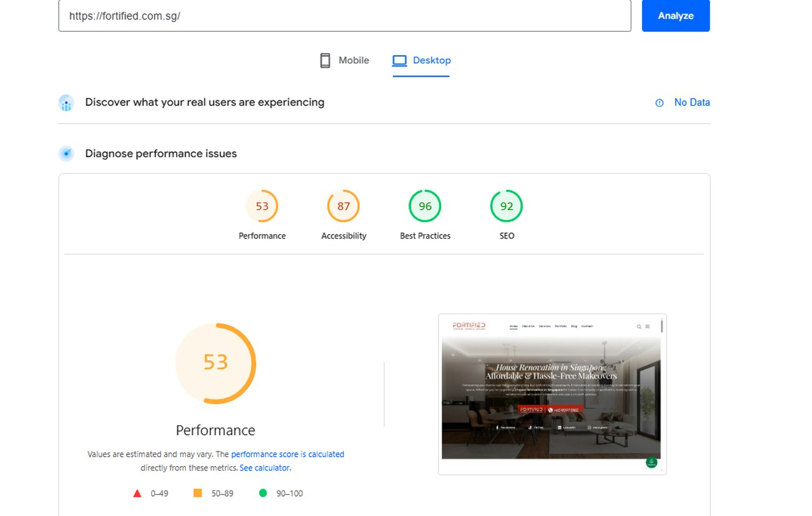Click the real users experience icon
The height and width of the screenshot is (516, 812).
coord(66,102)
